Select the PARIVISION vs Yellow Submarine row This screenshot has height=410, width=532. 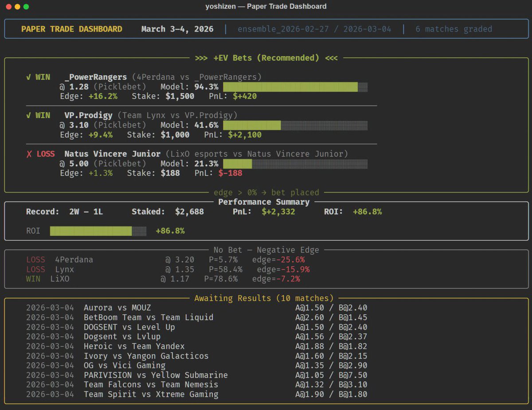[196, 375]
